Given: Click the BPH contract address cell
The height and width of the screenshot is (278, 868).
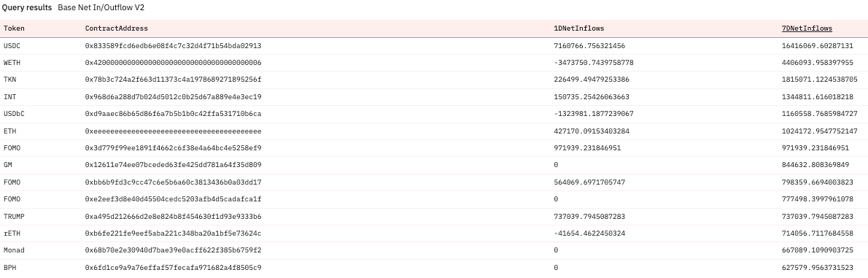Looking at the screenshot, I should coord(173,268).
